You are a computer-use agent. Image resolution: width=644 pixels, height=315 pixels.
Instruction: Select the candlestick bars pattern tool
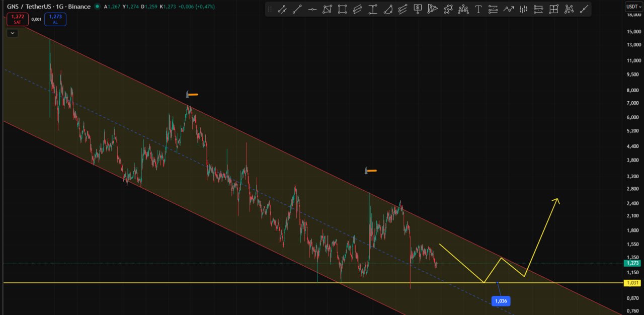[524, 9]
